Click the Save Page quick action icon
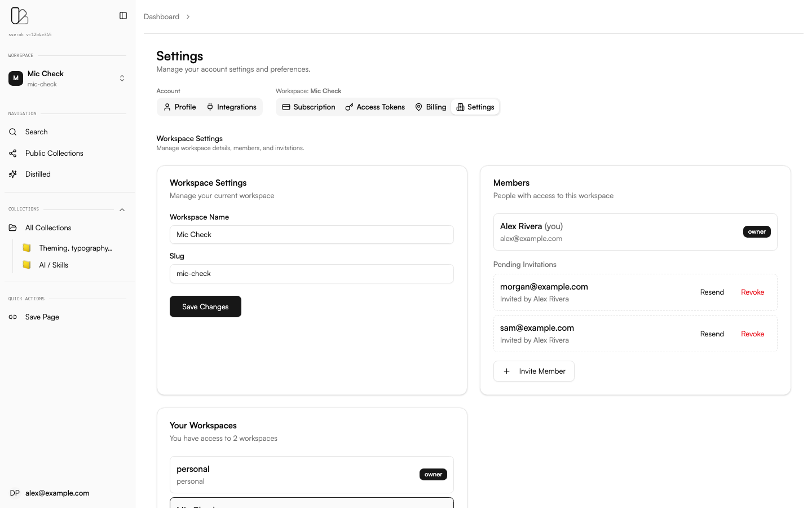 (x=12, y=317)
